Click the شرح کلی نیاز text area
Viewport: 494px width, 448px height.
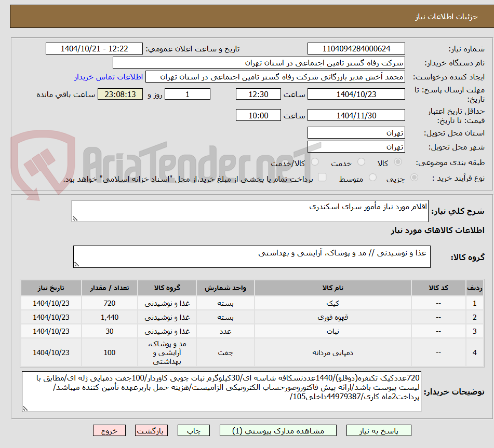250,211
